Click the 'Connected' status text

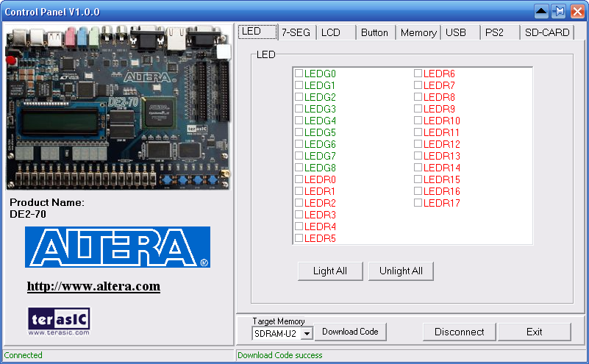pyautogui.click(x=23, y=355)
